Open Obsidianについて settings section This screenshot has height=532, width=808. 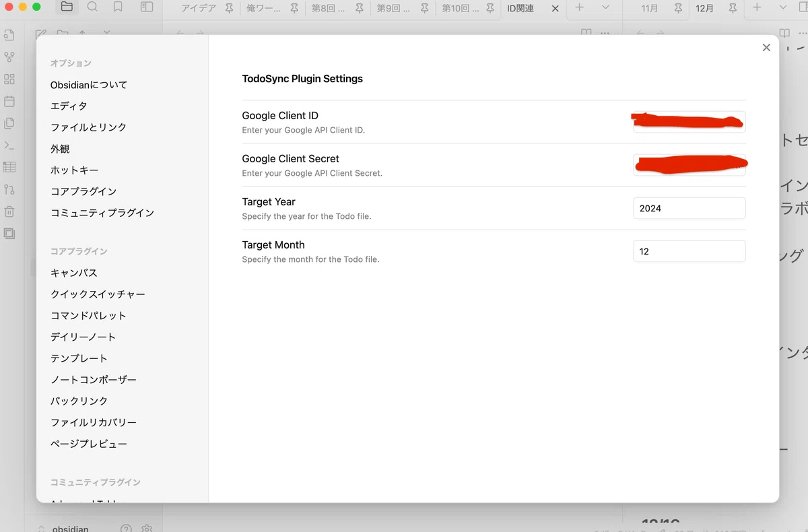(x=89, y=85)
